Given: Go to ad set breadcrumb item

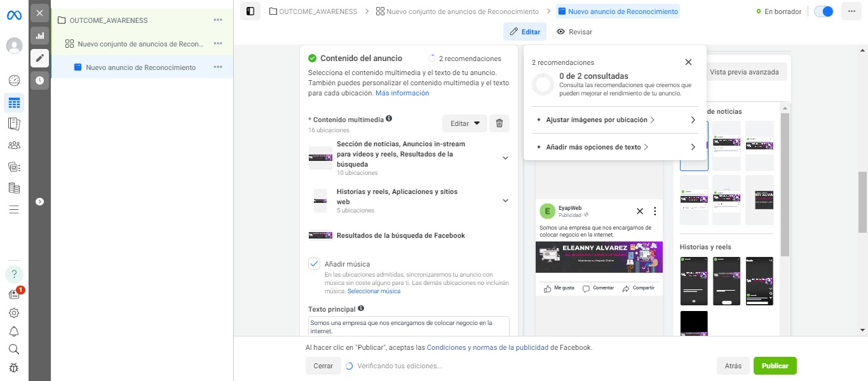Looking at the screenshot, I should (457, 11).
